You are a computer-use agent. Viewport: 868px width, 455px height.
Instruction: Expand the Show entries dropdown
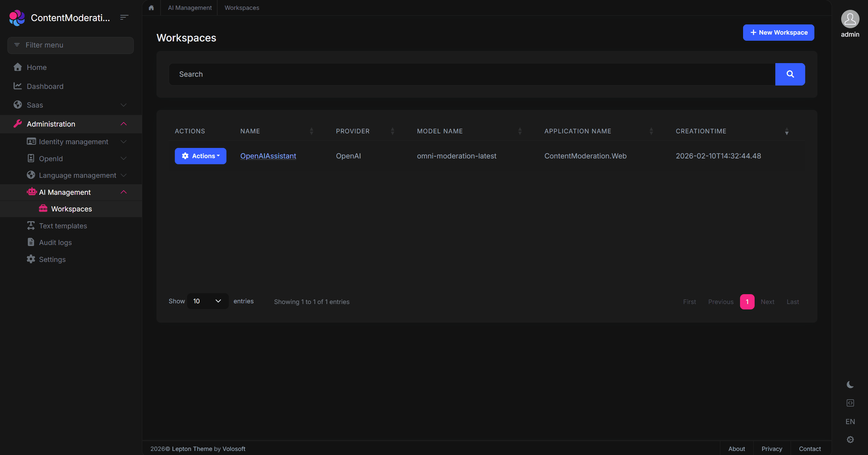(x=207, y=301)
